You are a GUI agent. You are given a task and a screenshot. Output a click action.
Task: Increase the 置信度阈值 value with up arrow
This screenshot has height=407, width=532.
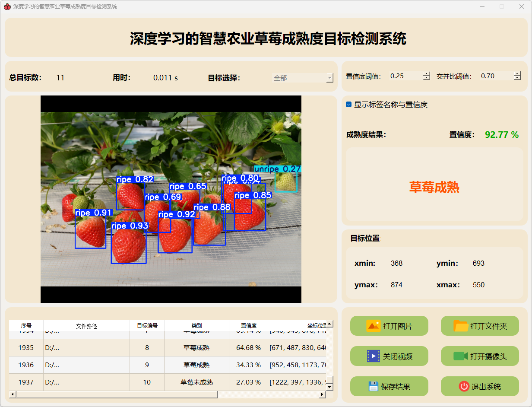[427, 73]
